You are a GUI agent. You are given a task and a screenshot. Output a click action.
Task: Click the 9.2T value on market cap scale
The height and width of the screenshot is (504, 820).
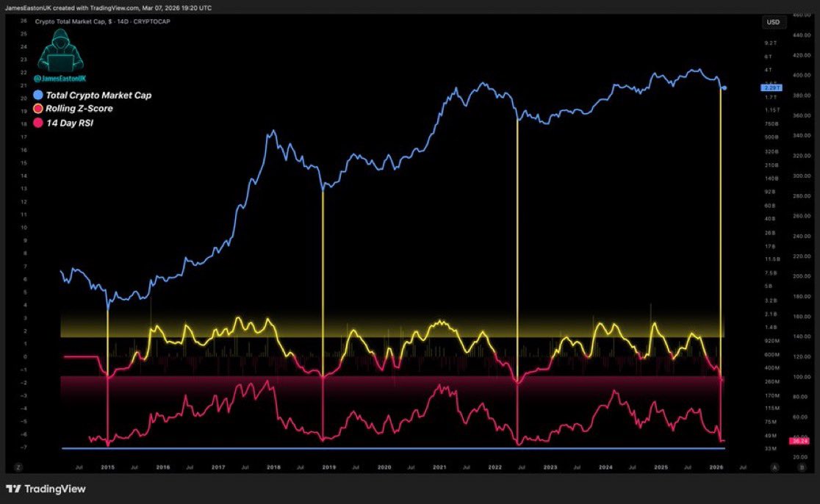pos(770,43)
